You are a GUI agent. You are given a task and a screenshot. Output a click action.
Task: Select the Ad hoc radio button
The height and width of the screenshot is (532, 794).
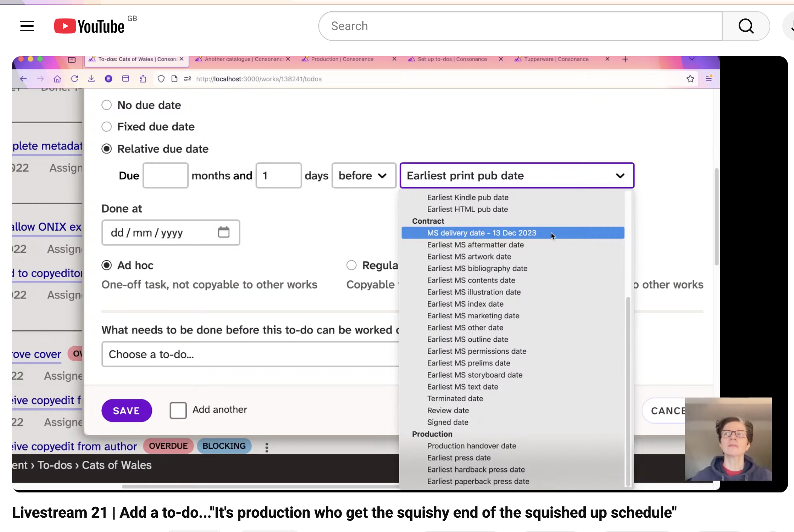pos(107,265)
